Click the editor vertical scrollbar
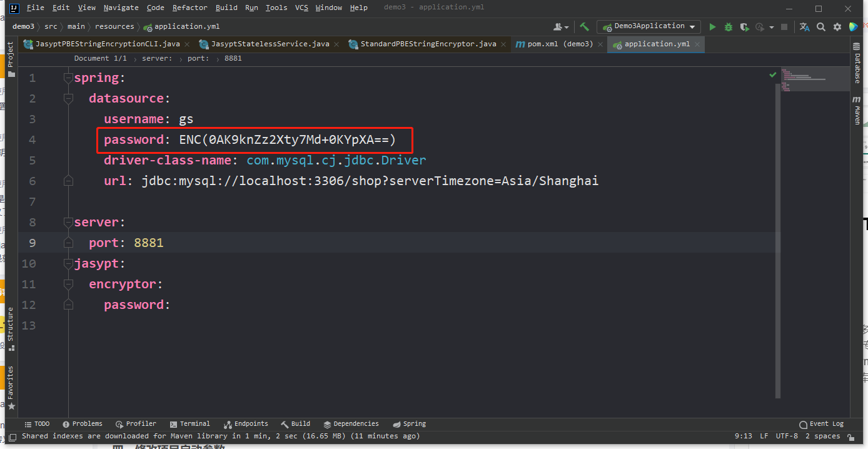This screenshot has width=868, height=449. click(778, 241)
